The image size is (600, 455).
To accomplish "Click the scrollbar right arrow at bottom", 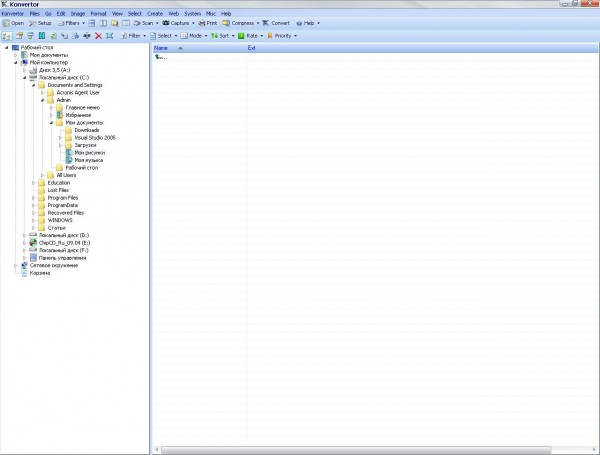I will pyautogui.click(x=594, y=450).
